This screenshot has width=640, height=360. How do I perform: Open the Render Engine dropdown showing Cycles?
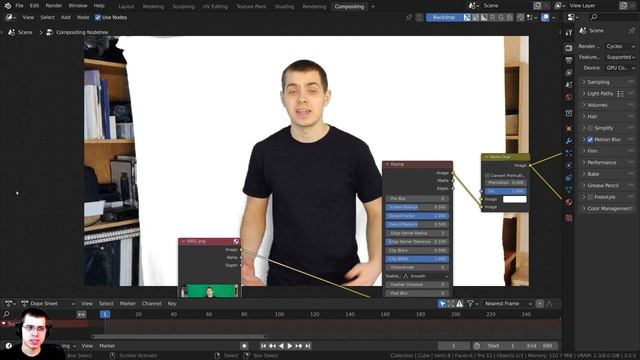[x=620, y=46]
